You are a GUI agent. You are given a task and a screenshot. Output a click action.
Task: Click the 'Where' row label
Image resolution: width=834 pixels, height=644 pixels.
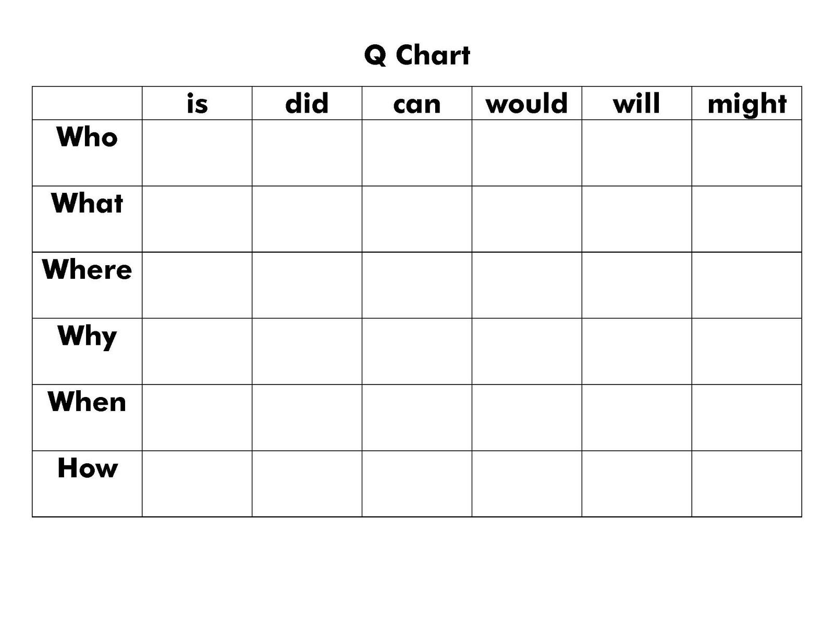[87, 269]
